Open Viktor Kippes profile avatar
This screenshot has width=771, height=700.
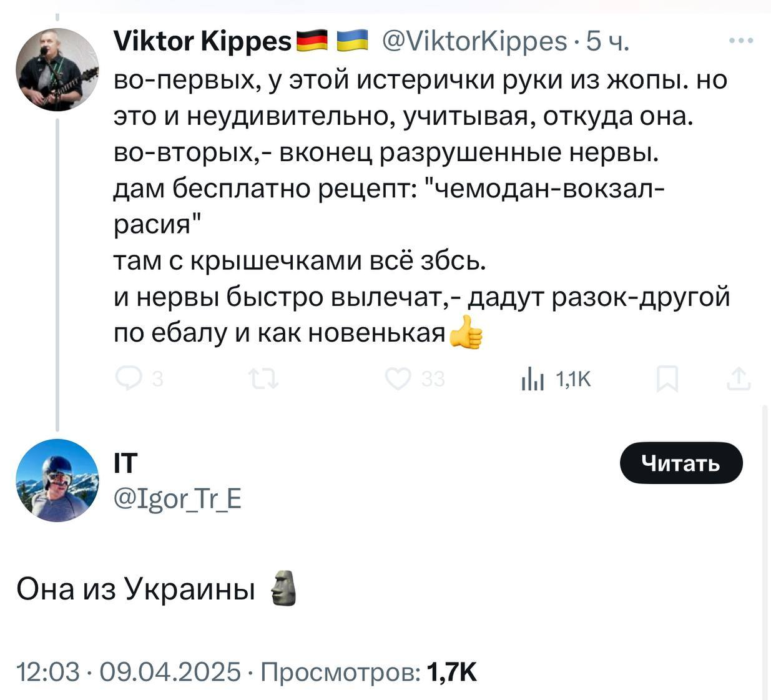(57, 70)
